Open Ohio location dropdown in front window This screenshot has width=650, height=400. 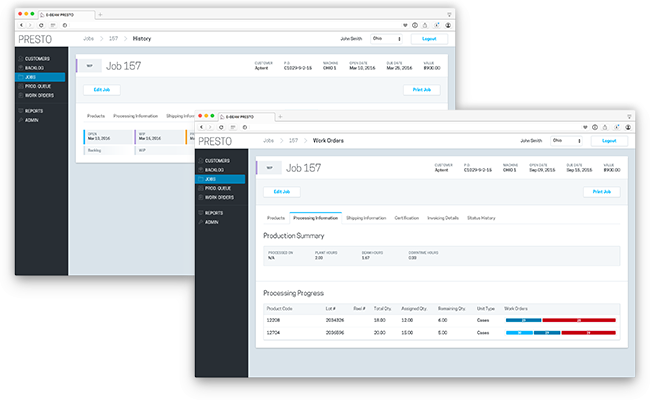(x=566, y=141)
